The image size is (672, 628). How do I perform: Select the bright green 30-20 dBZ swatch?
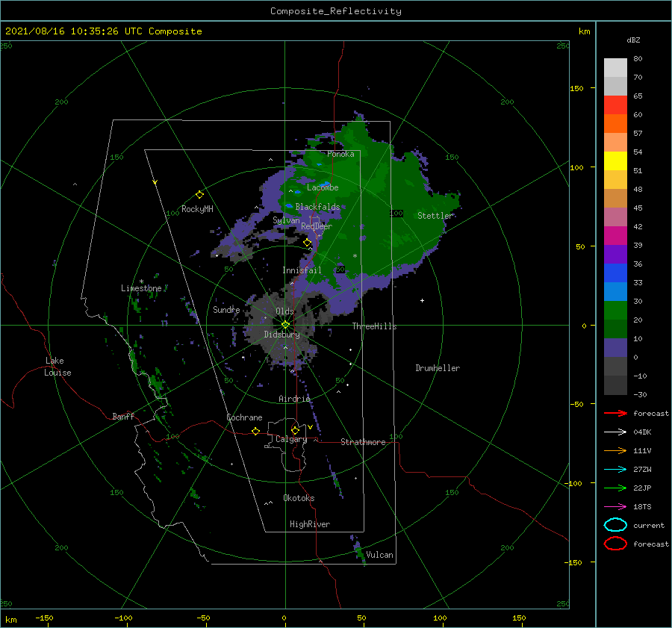pyautogui.click(x=615, y=311)
